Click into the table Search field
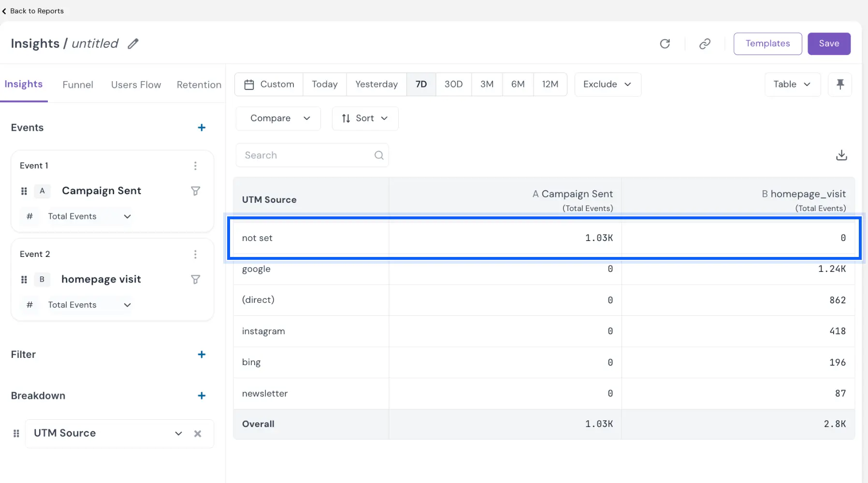868x483 pixels. (312, 155)
